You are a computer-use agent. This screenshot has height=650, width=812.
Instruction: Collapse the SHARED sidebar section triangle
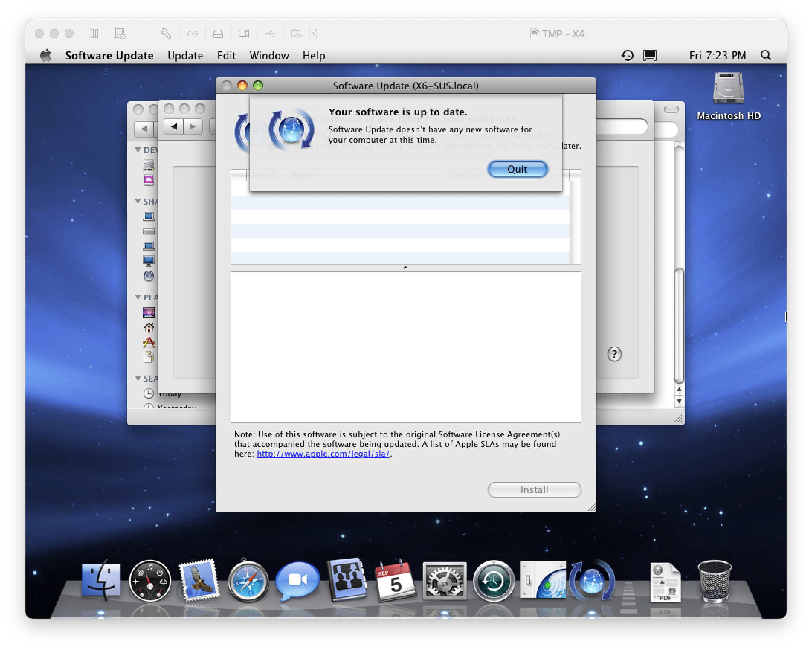(138, 201)
